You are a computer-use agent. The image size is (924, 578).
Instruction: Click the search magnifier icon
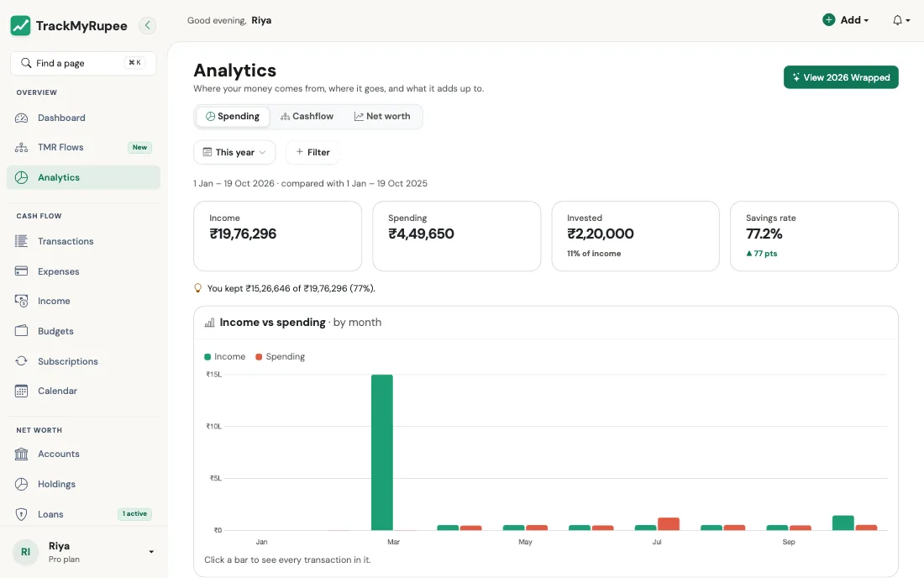tap(26, 63)
